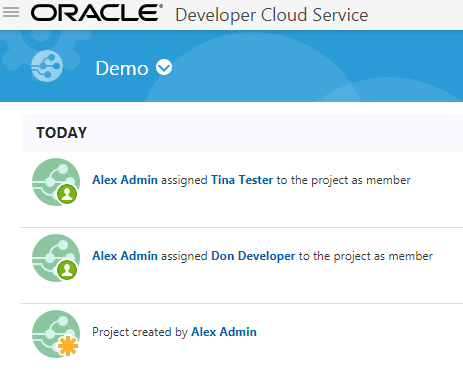Click the Demo project icon in banner
The width and height of the screenshot is (463, 373).
(x=47, y=66)
